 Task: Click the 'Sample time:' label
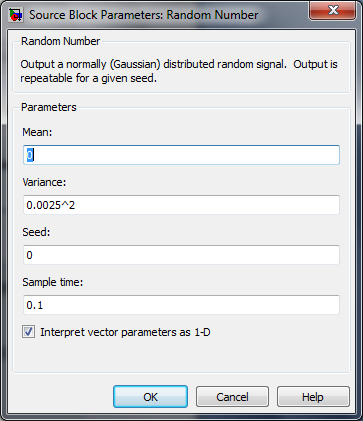53,282
